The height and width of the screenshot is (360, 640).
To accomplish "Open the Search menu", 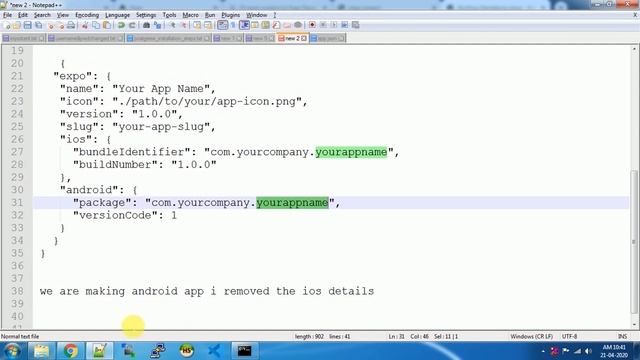I will pos(42,15).
